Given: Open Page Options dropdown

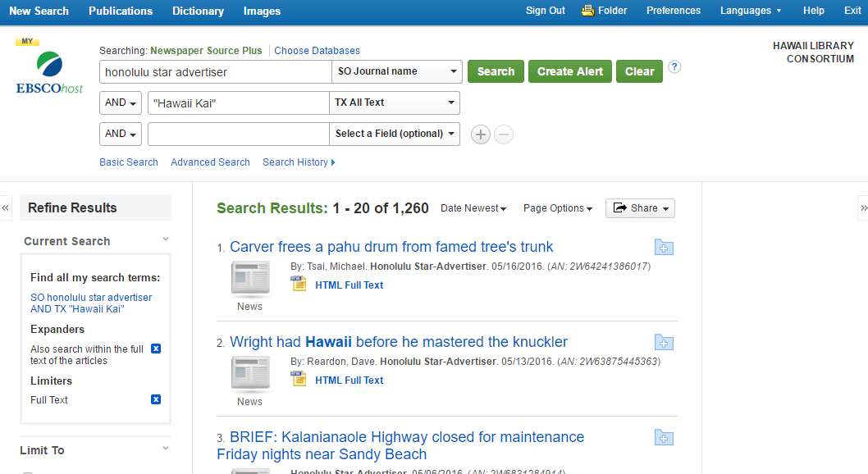Looking at the screenshot, I should pos(558,208).
